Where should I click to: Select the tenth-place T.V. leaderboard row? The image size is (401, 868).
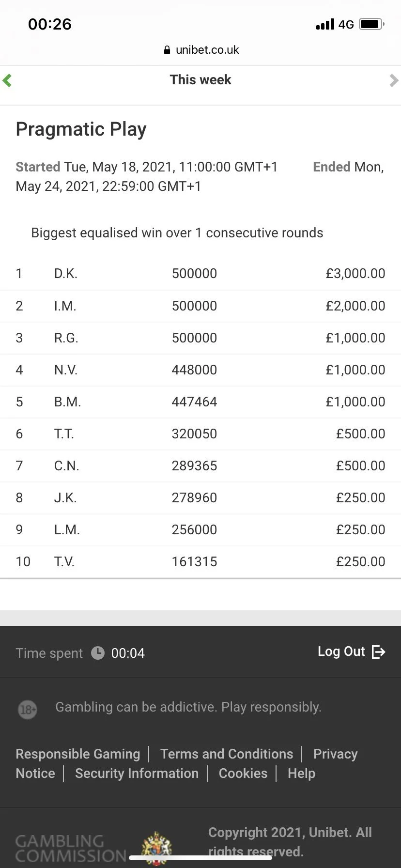[x=200, y=562]
